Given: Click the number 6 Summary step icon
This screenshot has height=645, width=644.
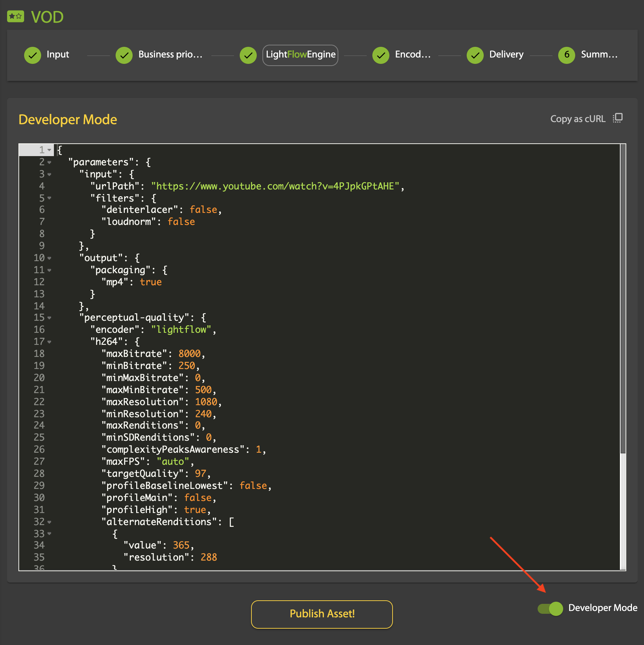Looking at the screenshot, I should click(567, 55).
